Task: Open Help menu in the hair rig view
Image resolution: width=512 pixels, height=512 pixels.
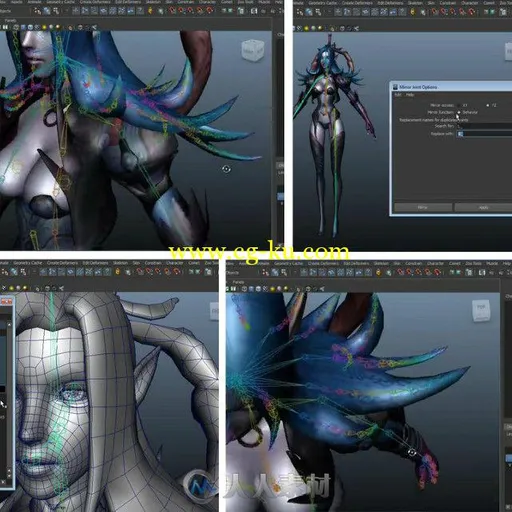Action: 506,263
